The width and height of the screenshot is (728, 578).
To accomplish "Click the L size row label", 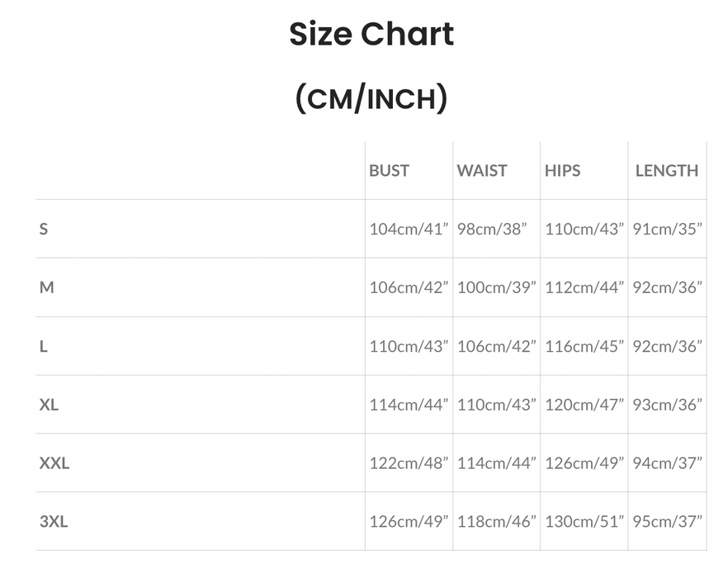I will coord(43,346).
